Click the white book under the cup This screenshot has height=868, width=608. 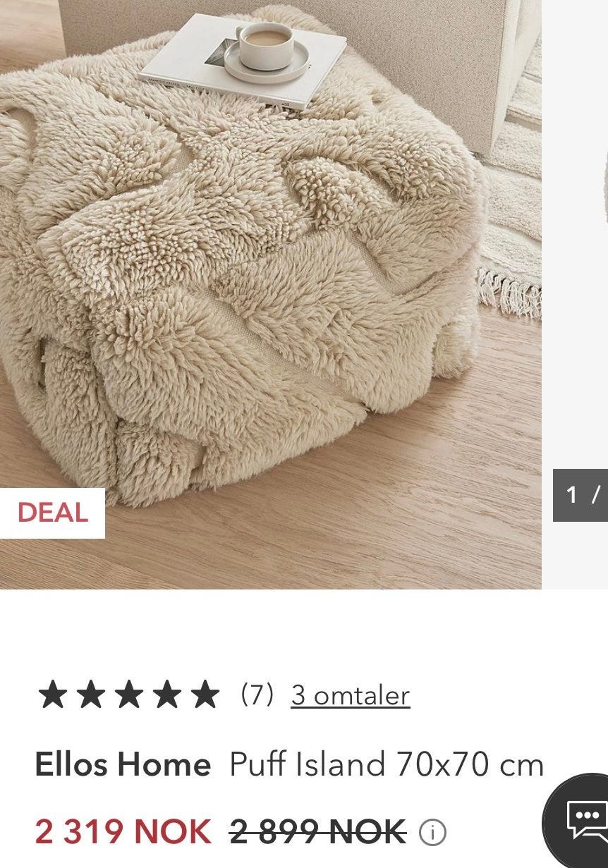pyautogui.click(x=242, y=61)
